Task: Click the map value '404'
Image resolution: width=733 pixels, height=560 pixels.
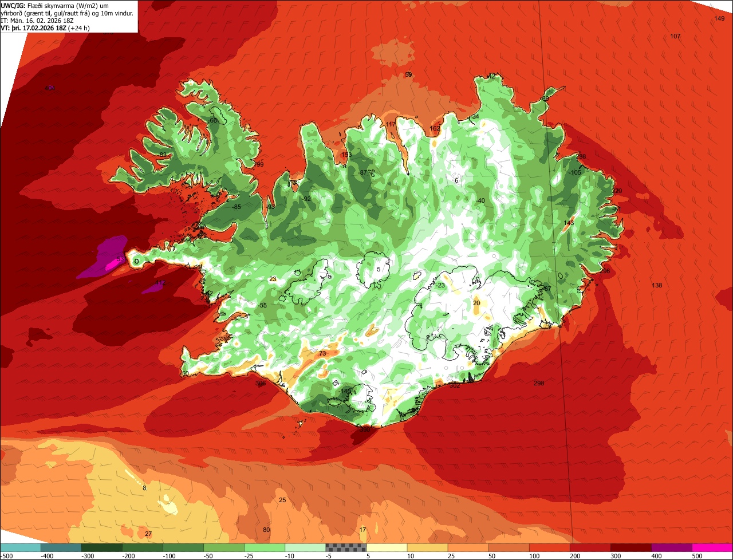Action: pos(50,88)
